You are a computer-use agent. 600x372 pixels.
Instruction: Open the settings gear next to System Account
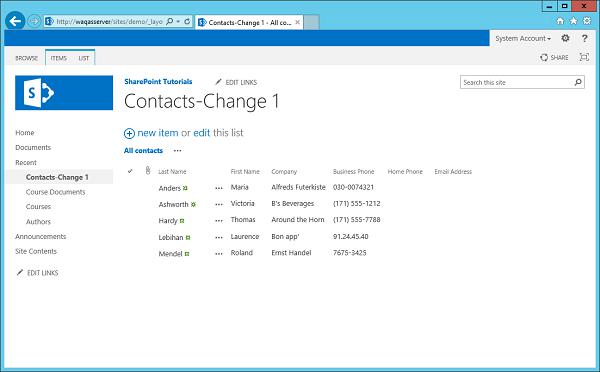[565, 38]
